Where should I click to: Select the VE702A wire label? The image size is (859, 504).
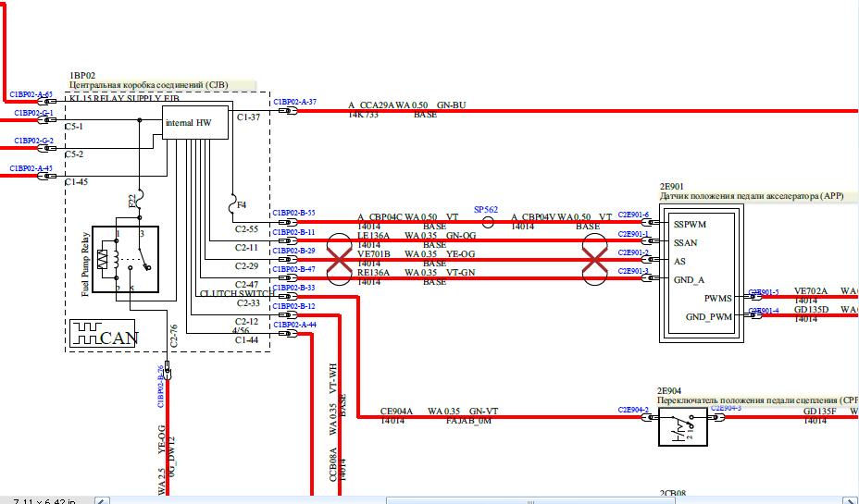(811, 291)
